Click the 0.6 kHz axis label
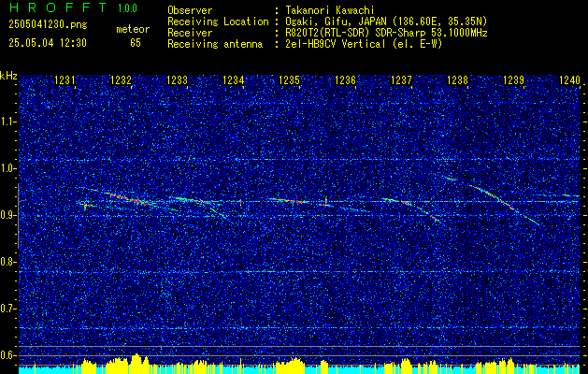This screenshot has width=588, height=374. (x=7, y=355)
